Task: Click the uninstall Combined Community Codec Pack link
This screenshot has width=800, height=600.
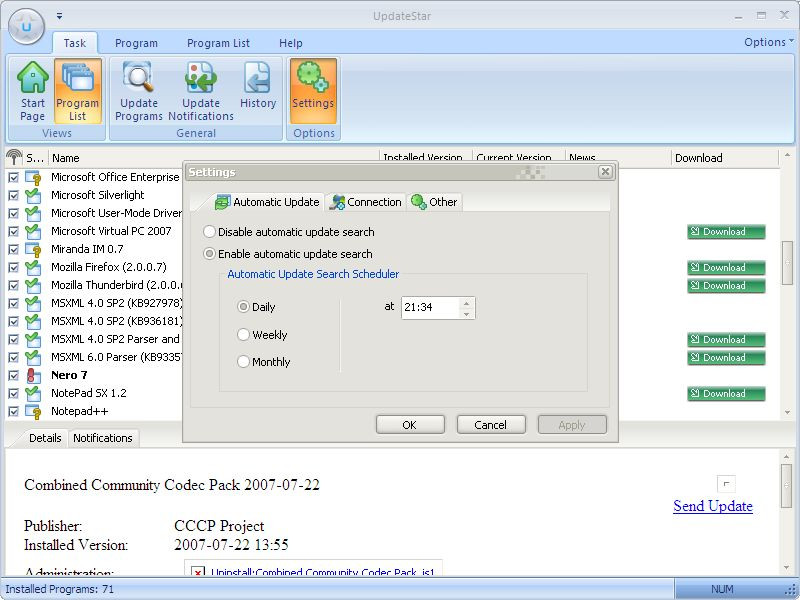Action: coord(322,572)
